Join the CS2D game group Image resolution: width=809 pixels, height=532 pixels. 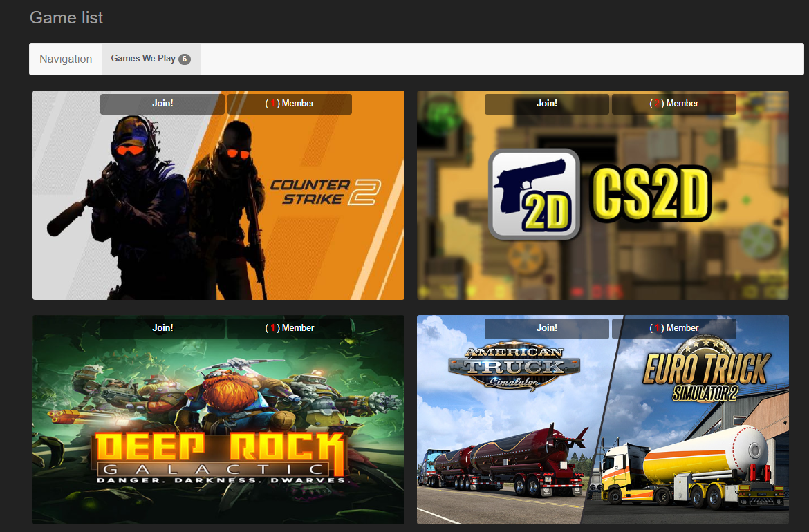pyautogui.click(x=546, y=104)
